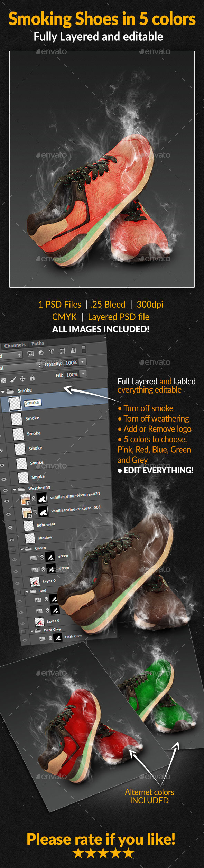Collapse the Green group triangle

coord(22,549)
